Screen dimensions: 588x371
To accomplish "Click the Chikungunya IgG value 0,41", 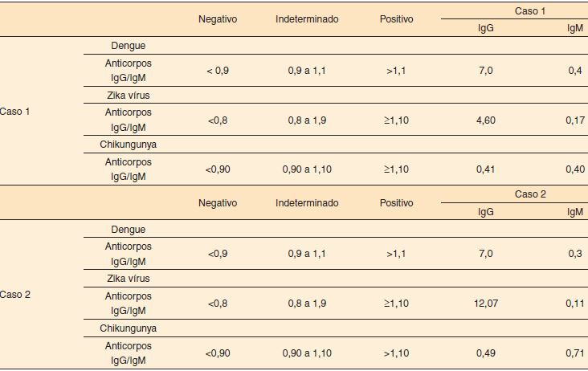I will coord(486,169).
